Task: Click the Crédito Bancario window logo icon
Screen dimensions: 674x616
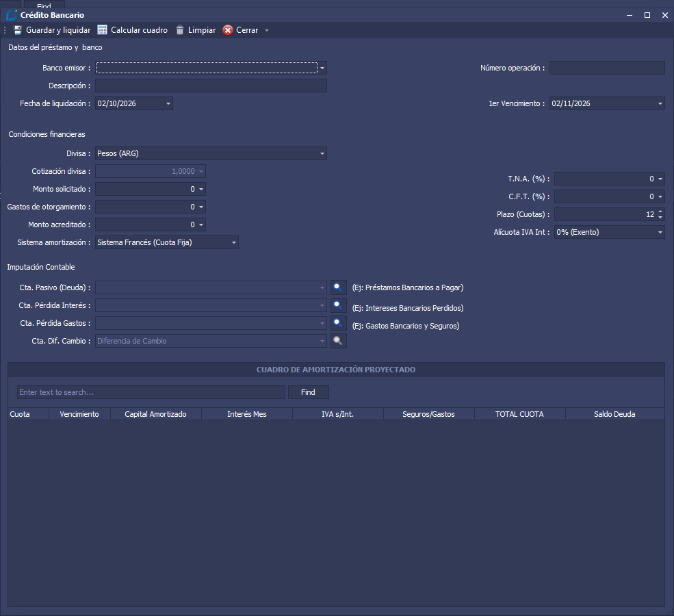Action: coord(12,15)
